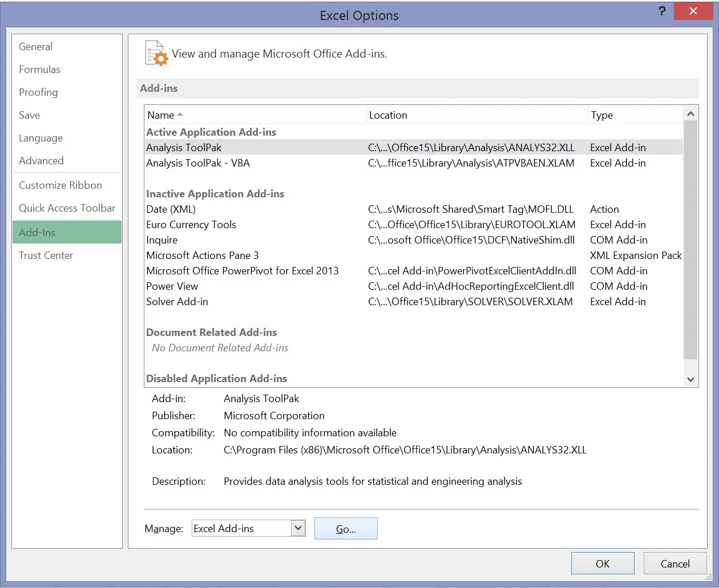Go to Quick Access Toolbar settings
This screenshot has width=719, height=588.
(x=67, y=208)
